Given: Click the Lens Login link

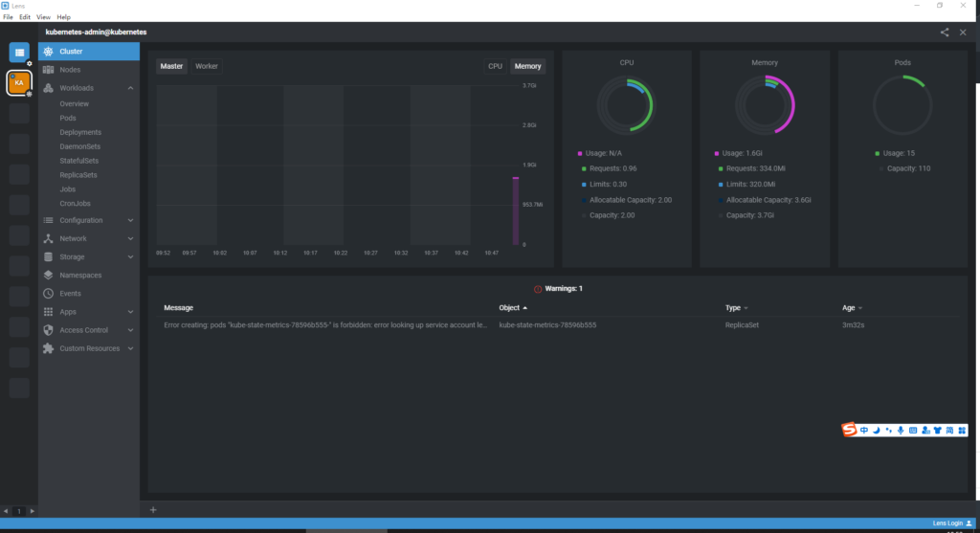Looking at the screenshot, I should 947,523.
